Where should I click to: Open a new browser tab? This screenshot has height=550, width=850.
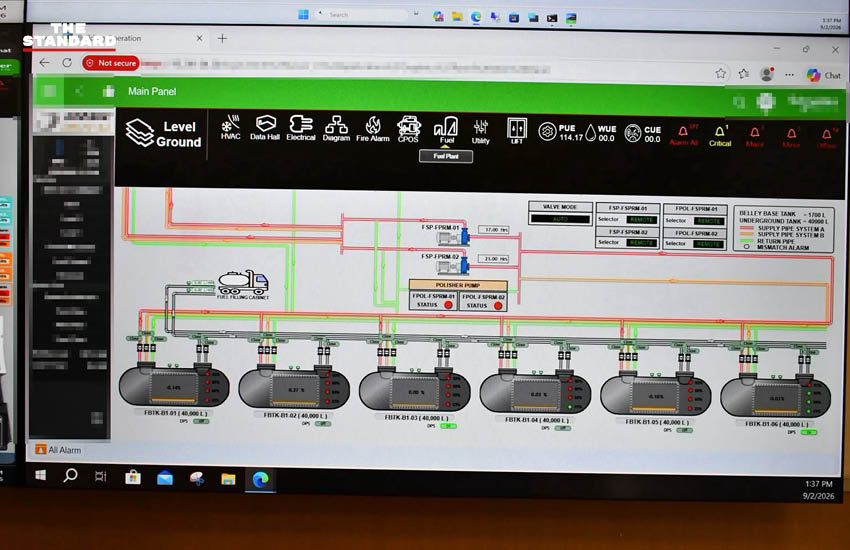point(222,38)
